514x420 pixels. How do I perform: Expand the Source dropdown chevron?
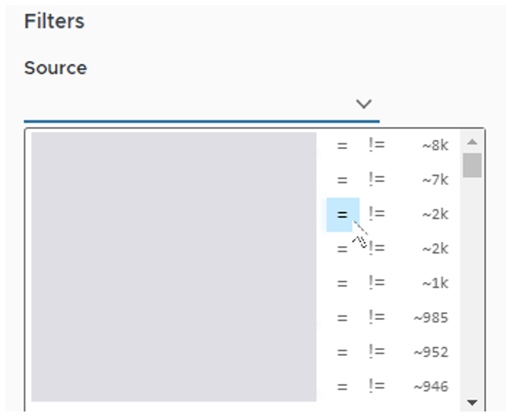[x=364, y=104]
